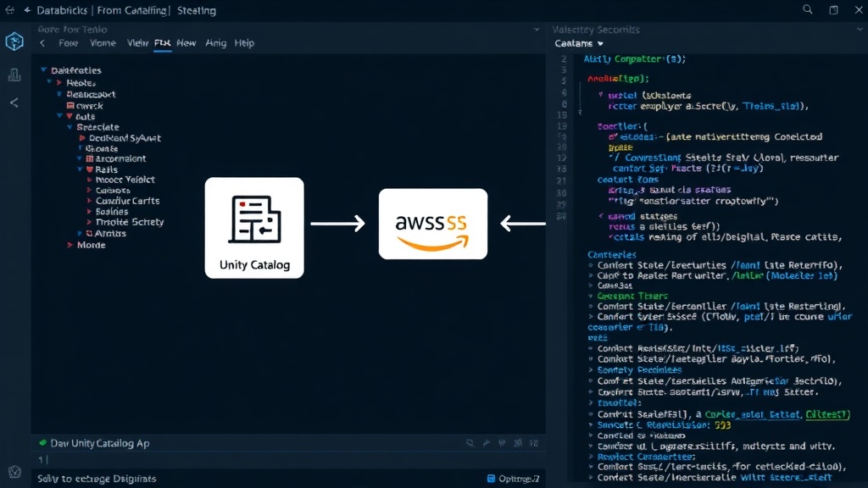
Task: Collapse left panel using header chevron
Action: pyautogui.click(x=536, y=30)
